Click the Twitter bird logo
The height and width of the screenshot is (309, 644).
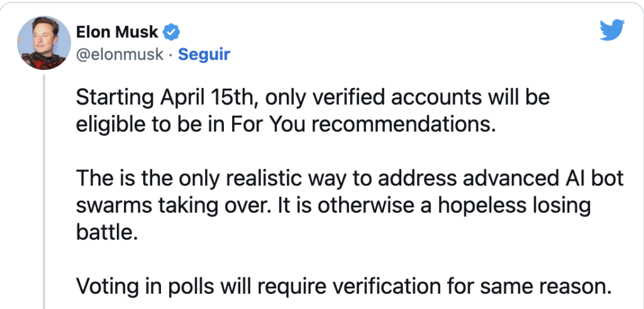(611, 30)
